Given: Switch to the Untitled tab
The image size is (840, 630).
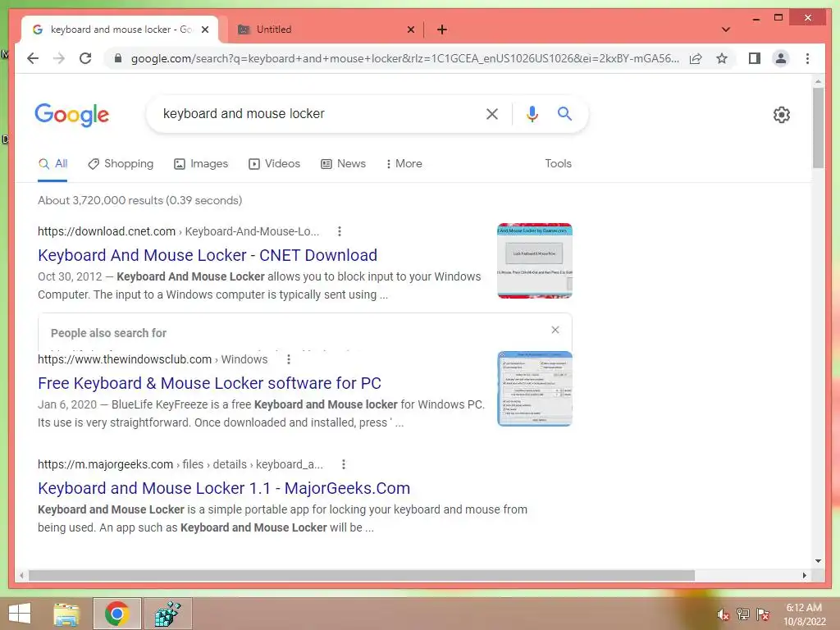Looking at the screenshot, I should click(322, 30).
